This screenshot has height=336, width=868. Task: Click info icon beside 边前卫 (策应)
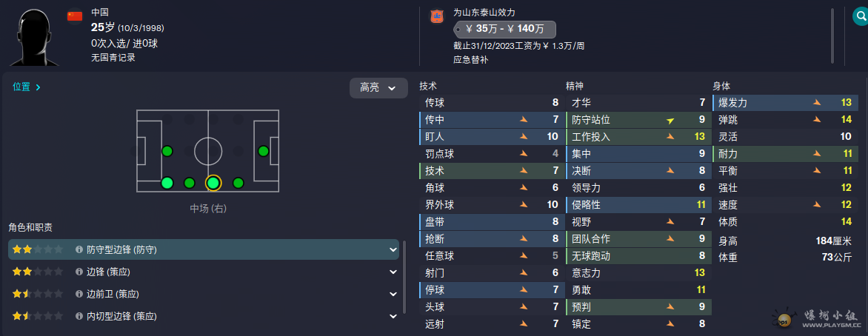coord(79,294)
